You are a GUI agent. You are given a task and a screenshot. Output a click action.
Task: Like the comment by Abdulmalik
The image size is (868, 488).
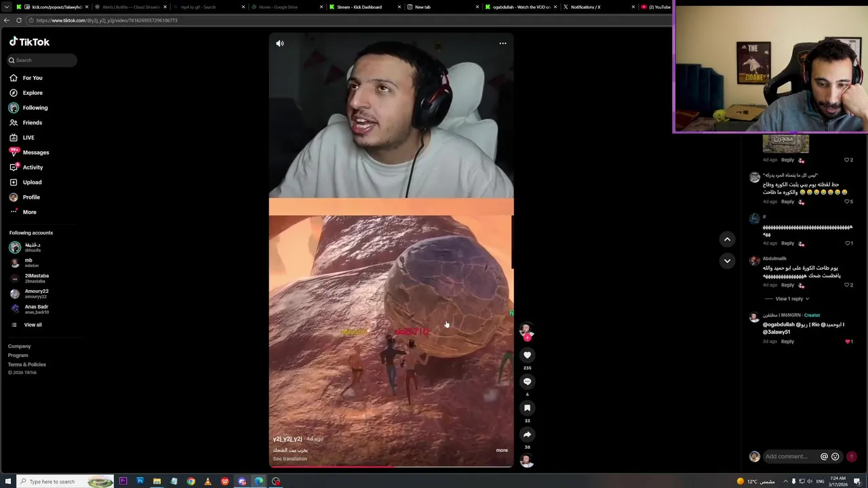pos(848,285)
